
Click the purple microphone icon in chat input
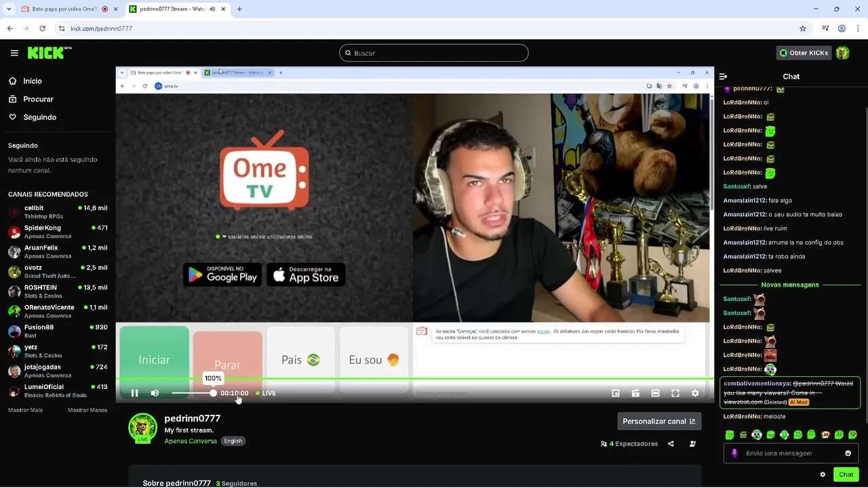click(x=734, y=453)
